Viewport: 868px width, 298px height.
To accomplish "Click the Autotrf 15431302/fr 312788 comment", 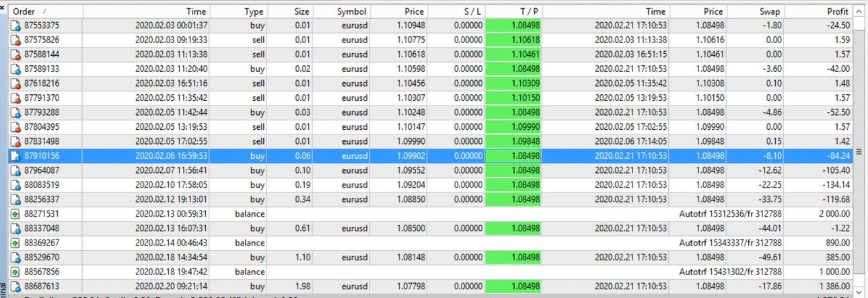I will 731,272.
